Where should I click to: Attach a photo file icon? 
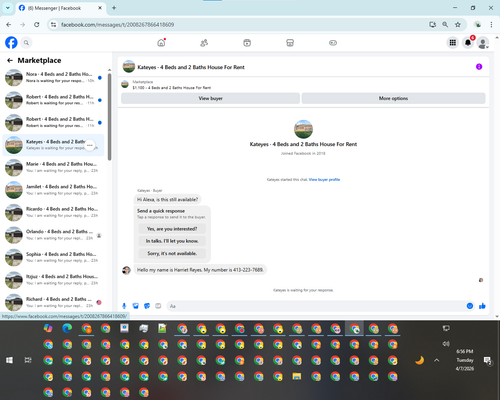click(135, 306)
